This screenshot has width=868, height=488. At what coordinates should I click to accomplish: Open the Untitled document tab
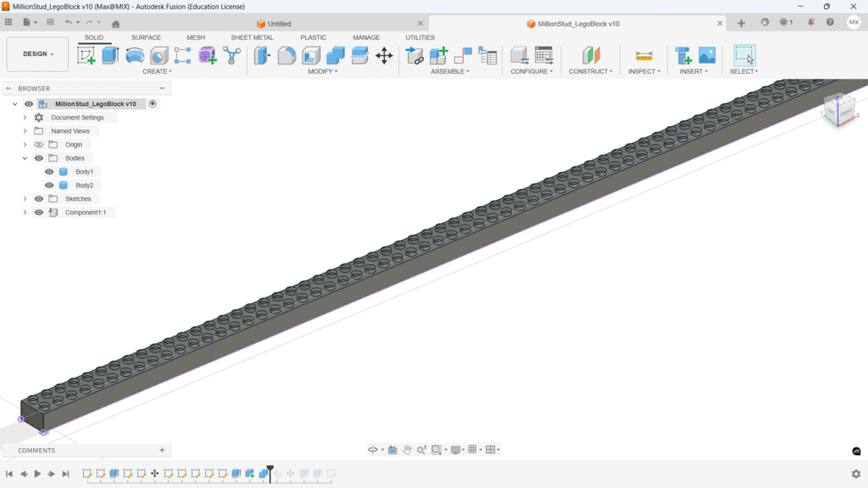coord(279,24)
